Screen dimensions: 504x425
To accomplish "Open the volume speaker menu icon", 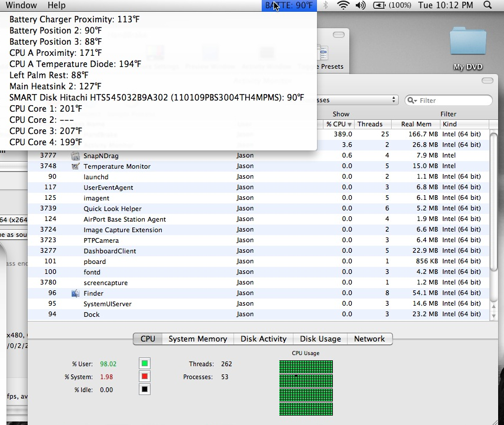I will 361,5.
